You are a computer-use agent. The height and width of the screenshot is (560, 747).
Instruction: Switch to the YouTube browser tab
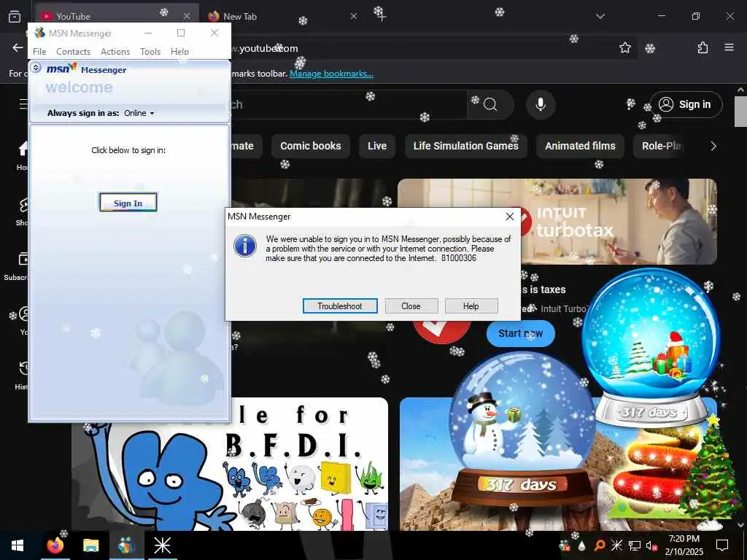tap(116, 16)
